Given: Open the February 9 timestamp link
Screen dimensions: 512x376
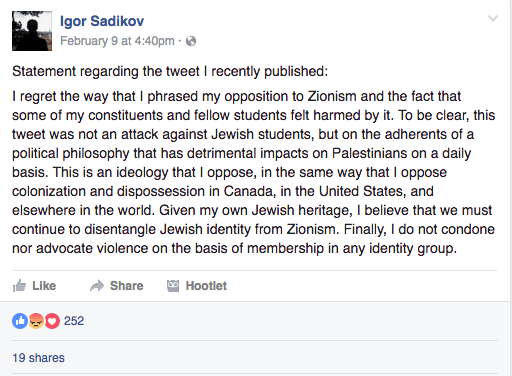Looking at the screenshot, I should tap(117, 41).
